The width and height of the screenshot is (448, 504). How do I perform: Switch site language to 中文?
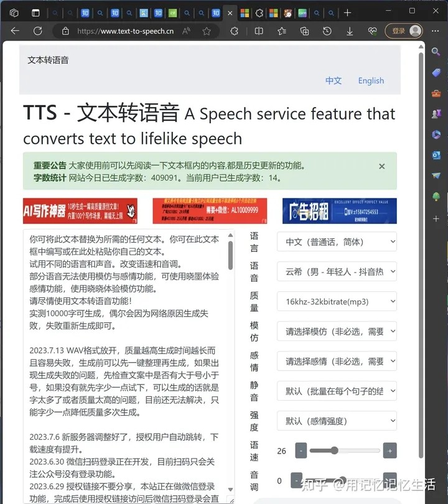(x=334, y=81)
